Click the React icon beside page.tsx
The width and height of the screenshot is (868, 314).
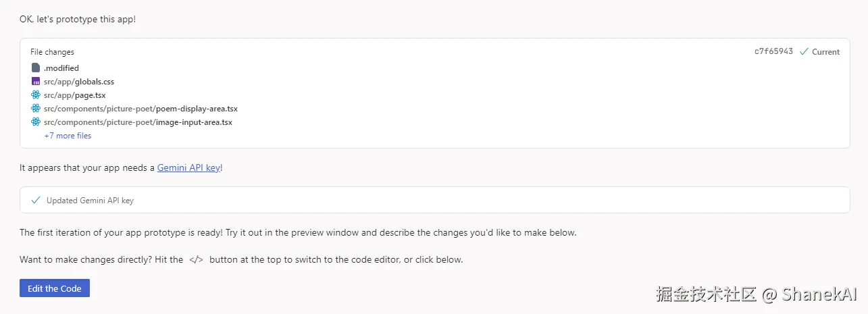pyautogui.click(x=36, y=95)
